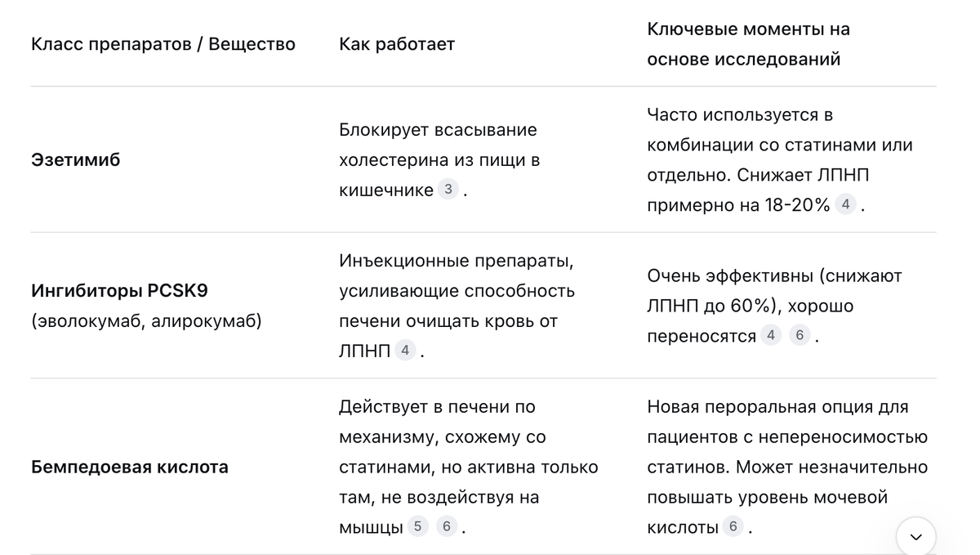Click the "Класс препаратов / Вещество" column header
The image size is (980, 555).
pos(163,44)
